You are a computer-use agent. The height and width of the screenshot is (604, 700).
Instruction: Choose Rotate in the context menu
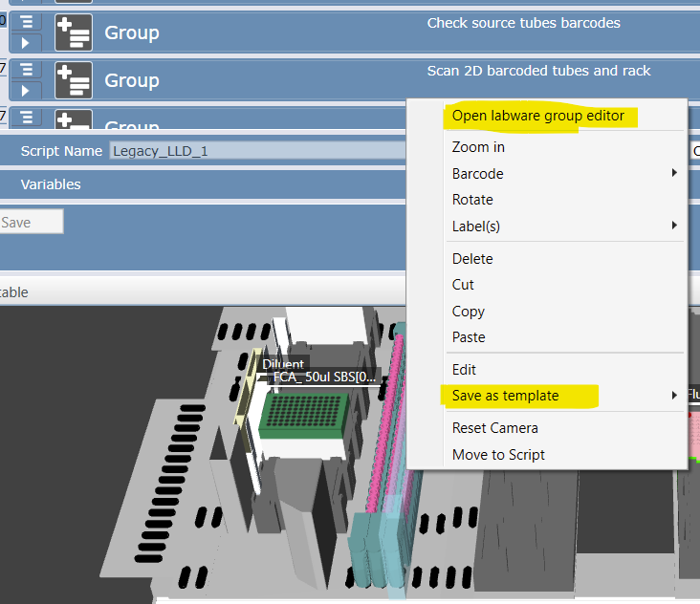click(472, 200)
